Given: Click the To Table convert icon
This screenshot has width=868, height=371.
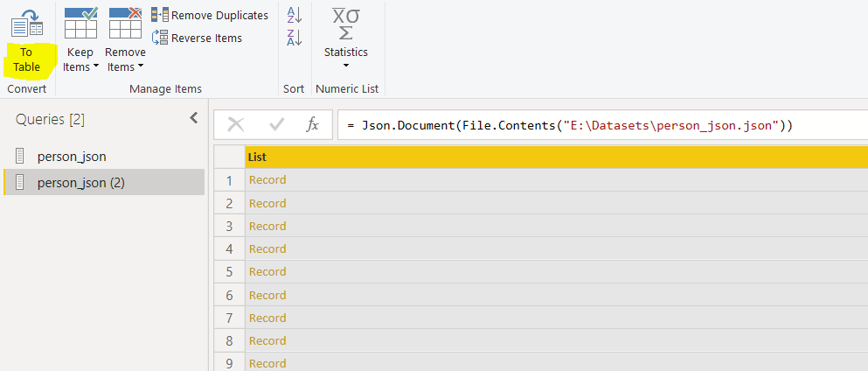Looking at the screenshot, I should 28,23.
